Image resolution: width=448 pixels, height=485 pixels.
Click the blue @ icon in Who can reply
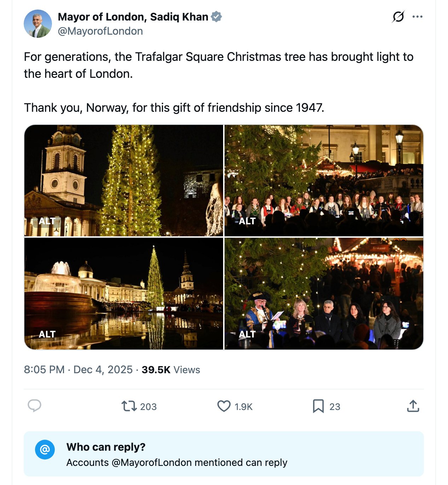point(45,450)
